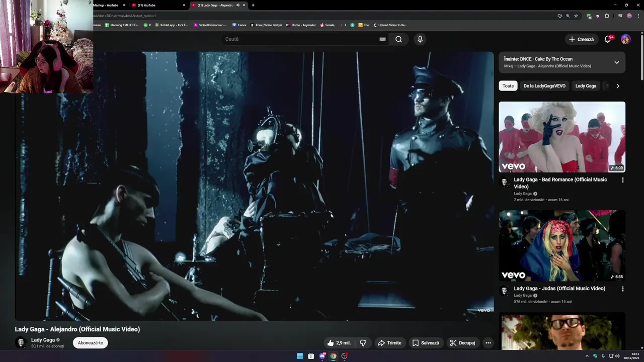Click Lady Gaga channel name below video

pyautogui.click(x=43, y=340)
